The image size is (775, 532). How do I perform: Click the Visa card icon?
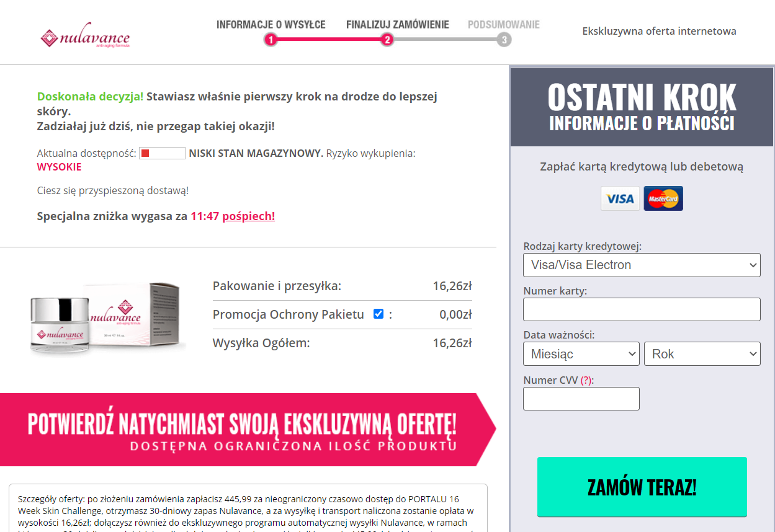[x=620, y=198]
